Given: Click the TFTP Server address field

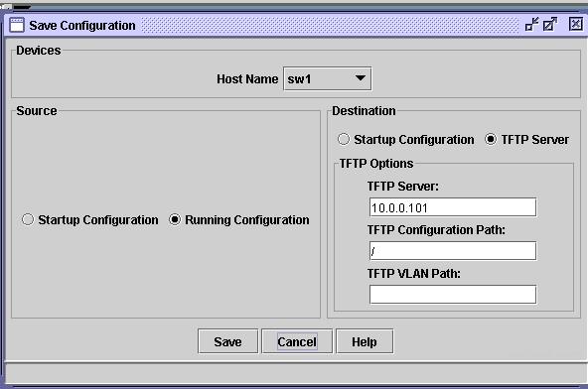Looking at the screenshot, I should [453, 207].
